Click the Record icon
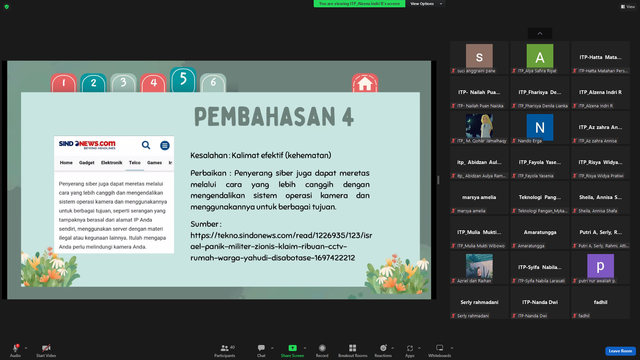This screenshot has width=640, height=360. pos(322,348)
